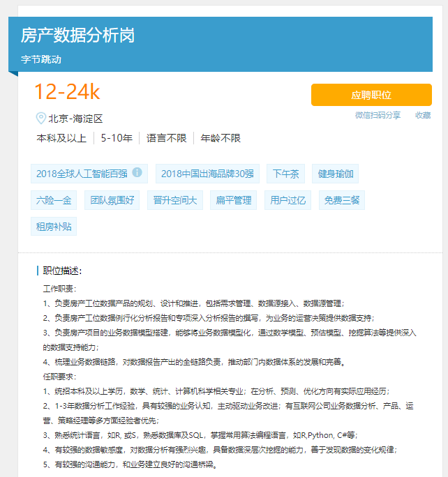
Task: Open the company name 字节跳动
Action: pos(41,59)
